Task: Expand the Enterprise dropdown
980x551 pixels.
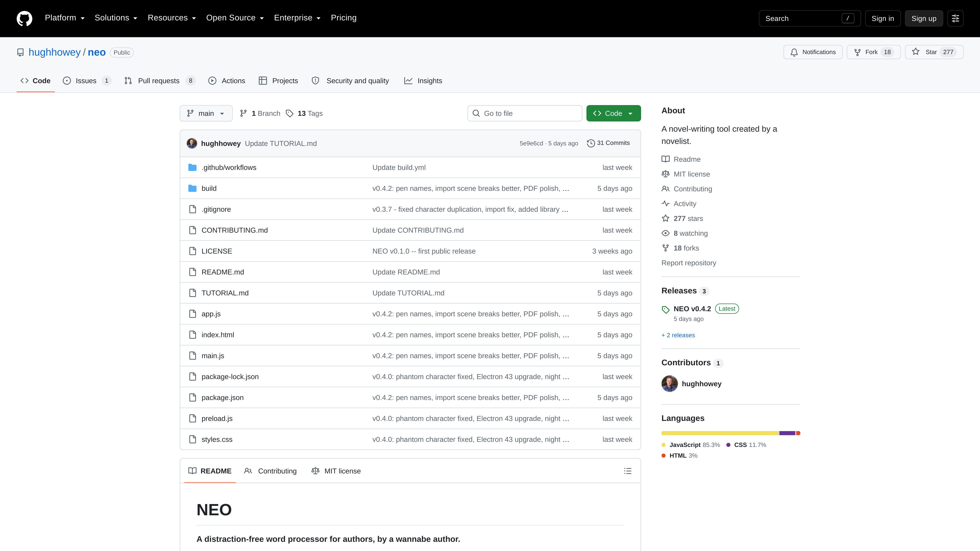Action: point(298,18)
